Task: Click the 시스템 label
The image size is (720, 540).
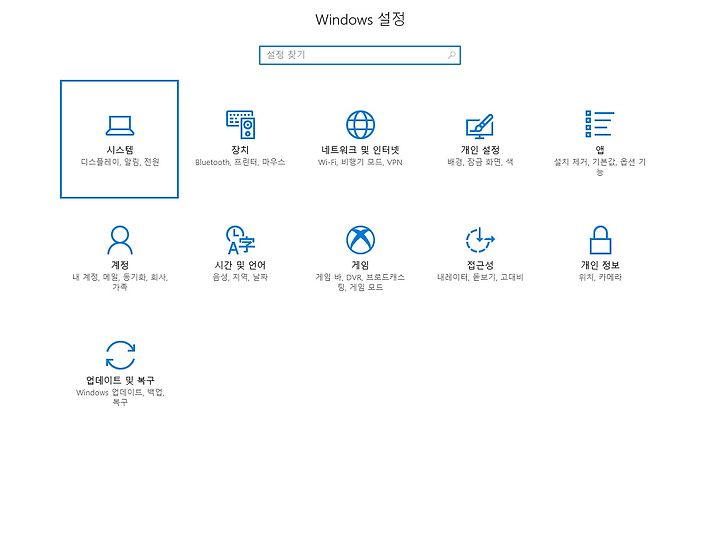Action: point(120,150)
